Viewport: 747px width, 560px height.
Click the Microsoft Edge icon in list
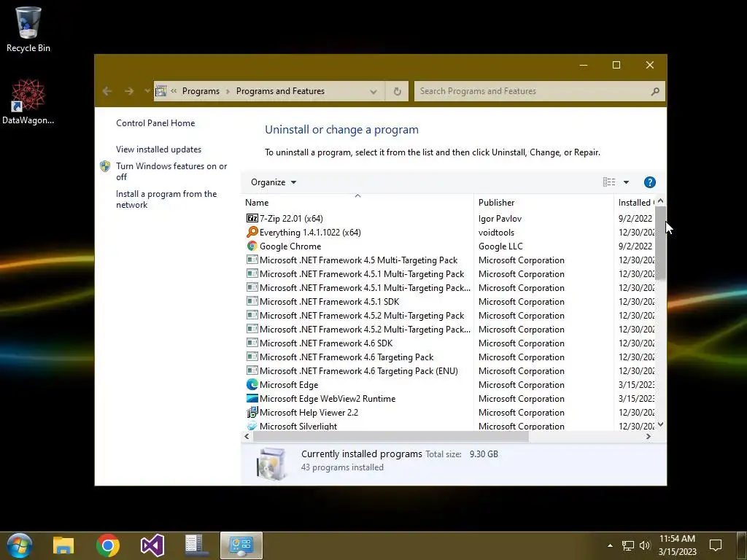252,384
